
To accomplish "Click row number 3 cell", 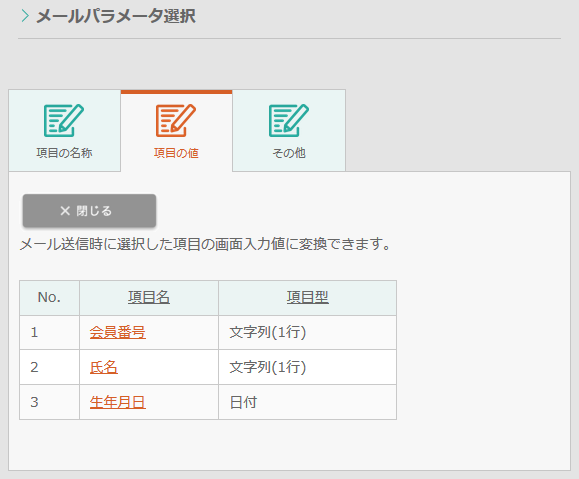I will coord(49,402).
